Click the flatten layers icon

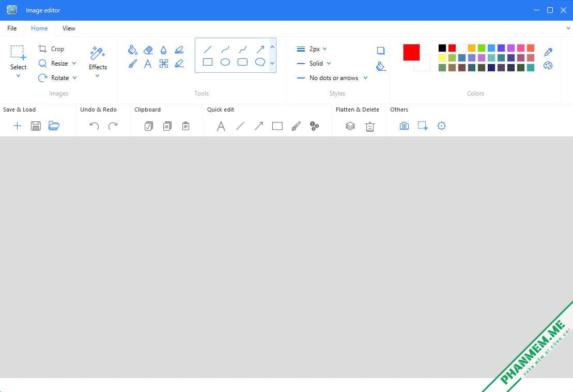coord(350,126)
